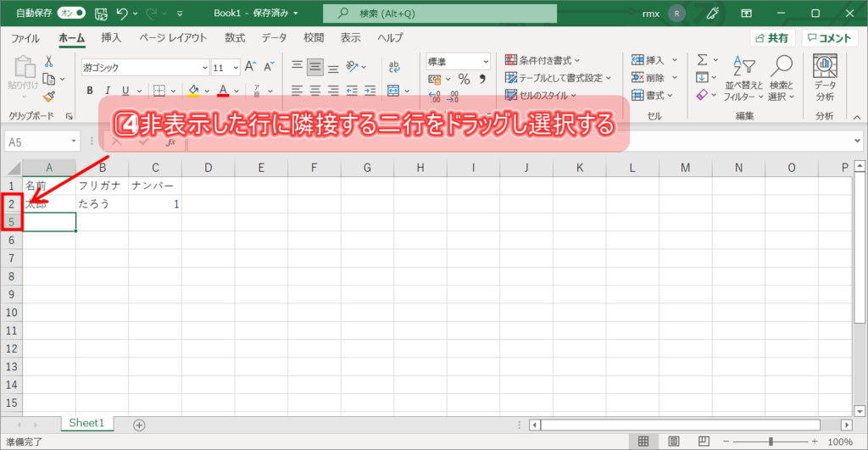
Task: Click the 共有 share button
Action: coord(771,38)
